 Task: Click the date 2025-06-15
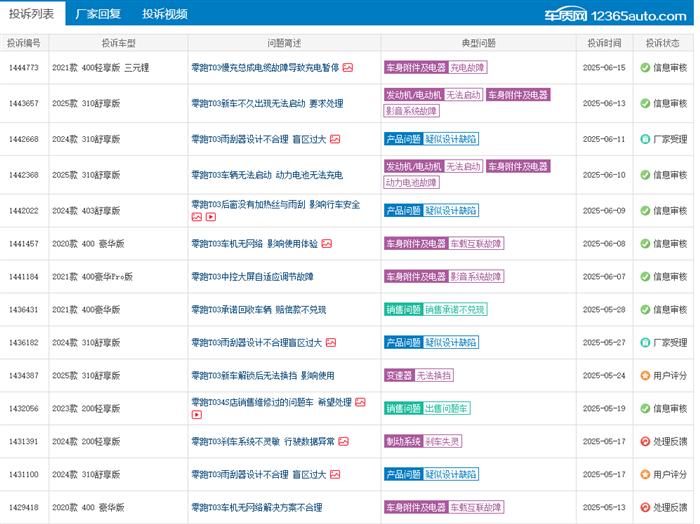604,67
